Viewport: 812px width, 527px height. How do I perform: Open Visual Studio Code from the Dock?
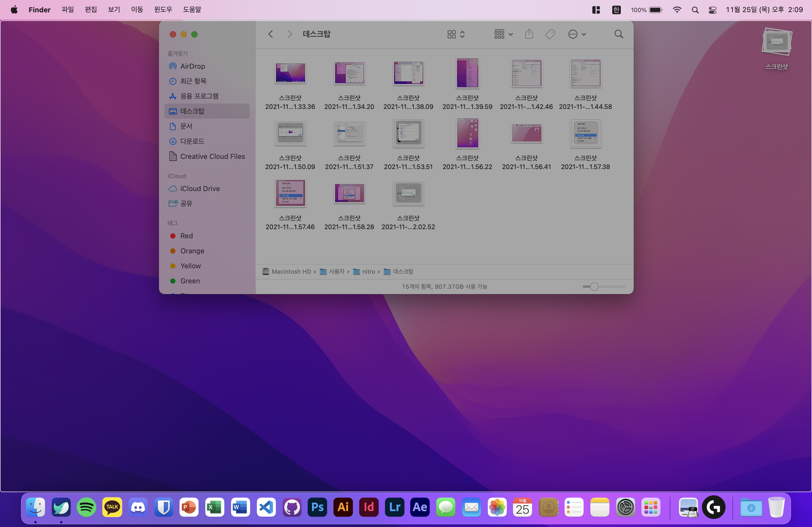(x=266, y=507)
